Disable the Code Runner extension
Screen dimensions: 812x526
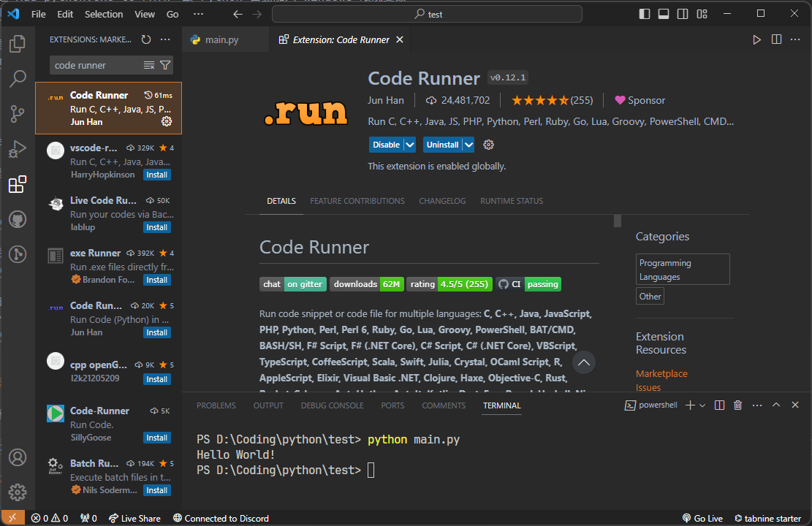tap(387, 145)
